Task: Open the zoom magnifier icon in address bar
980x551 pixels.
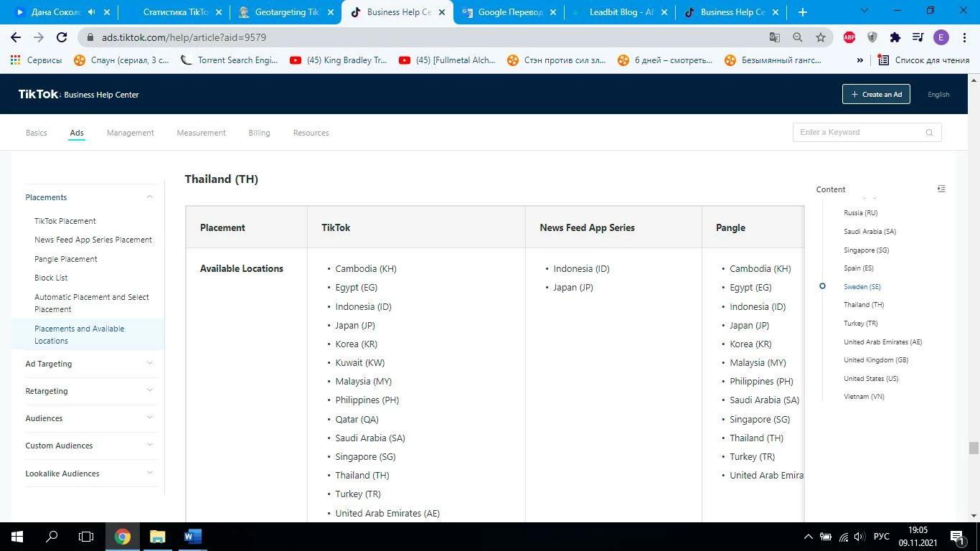Action: 797,37
